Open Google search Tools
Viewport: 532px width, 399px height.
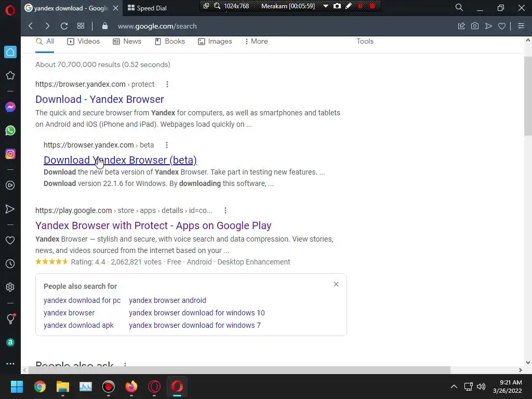click(365, 42)
